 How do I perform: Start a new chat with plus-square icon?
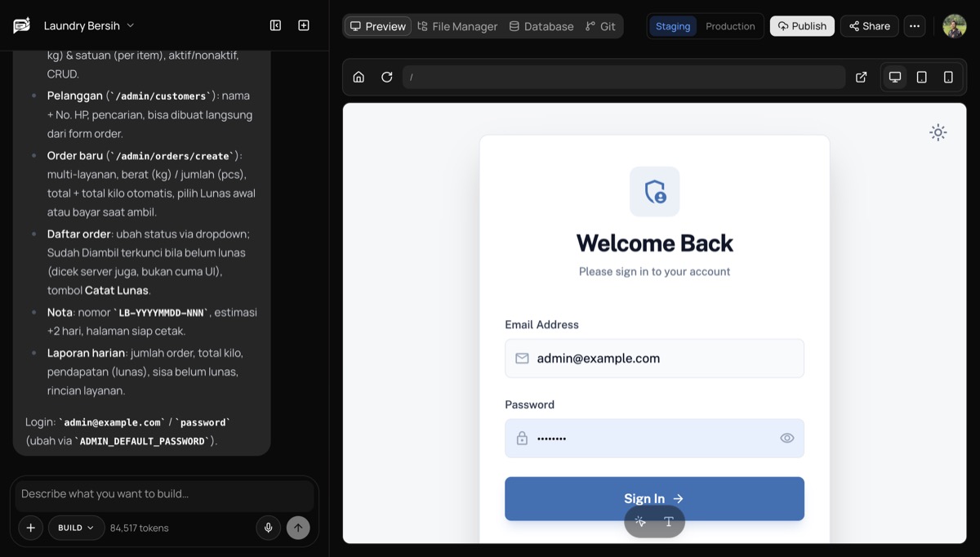pyautogui.click(x=304, y=25)
